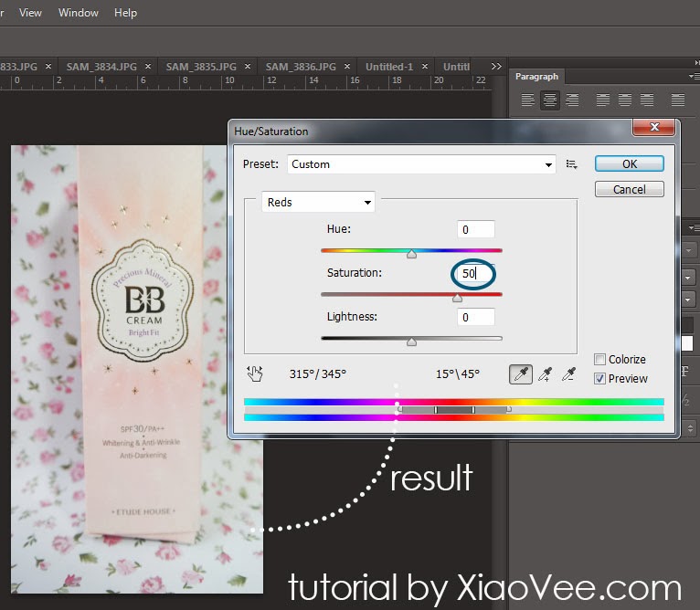Close the SAM_3835.JPG tab
The width and height of the screenshot is (700, 610).
248,66
